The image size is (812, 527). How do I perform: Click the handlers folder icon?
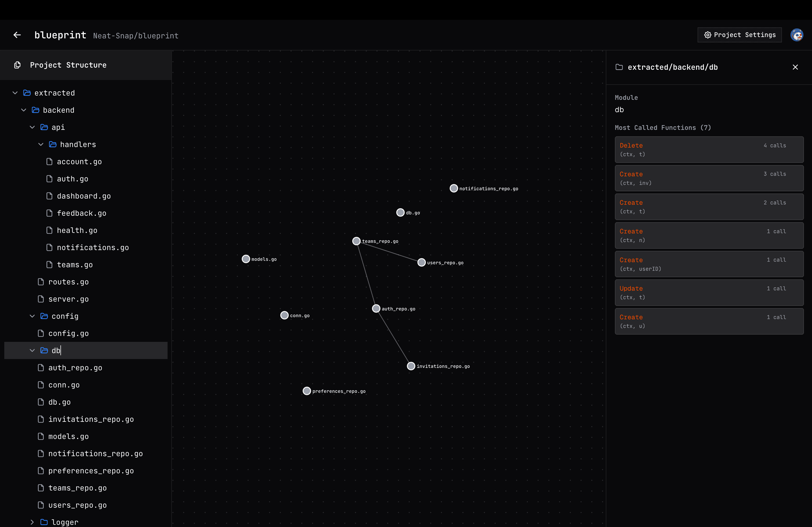coord(53,144)
